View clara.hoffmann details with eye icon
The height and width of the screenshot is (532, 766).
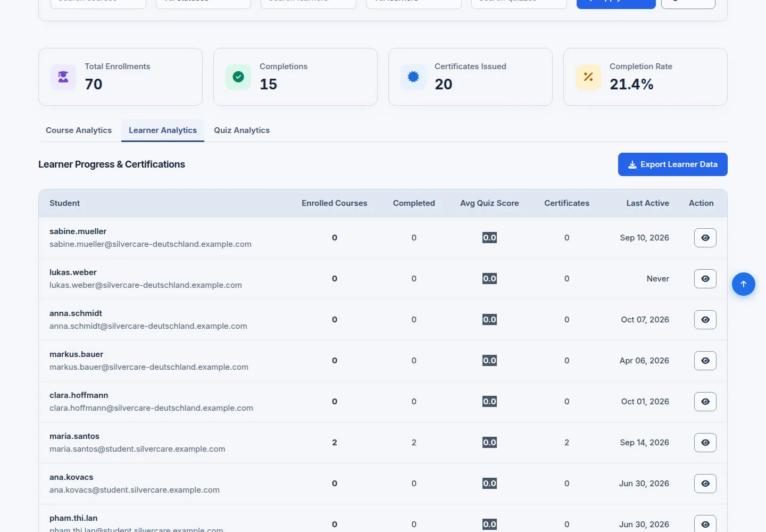[x=705, y=402]
